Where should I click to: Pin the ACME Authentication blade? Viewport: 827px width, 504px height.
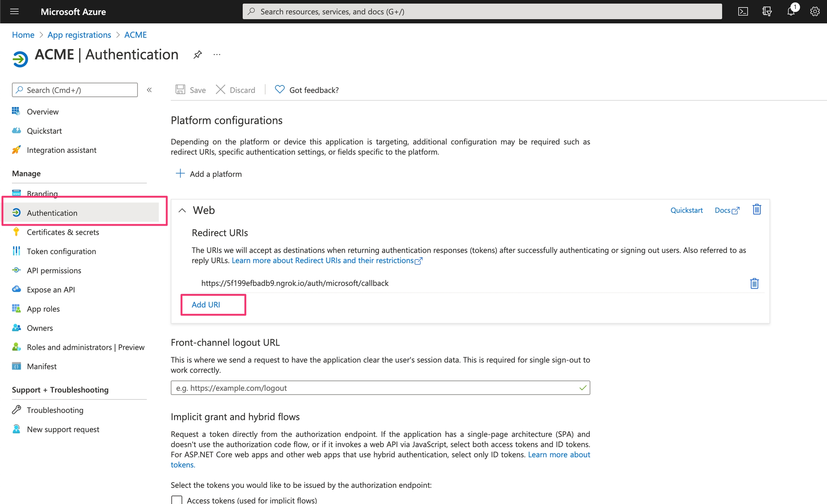point(197,55)
